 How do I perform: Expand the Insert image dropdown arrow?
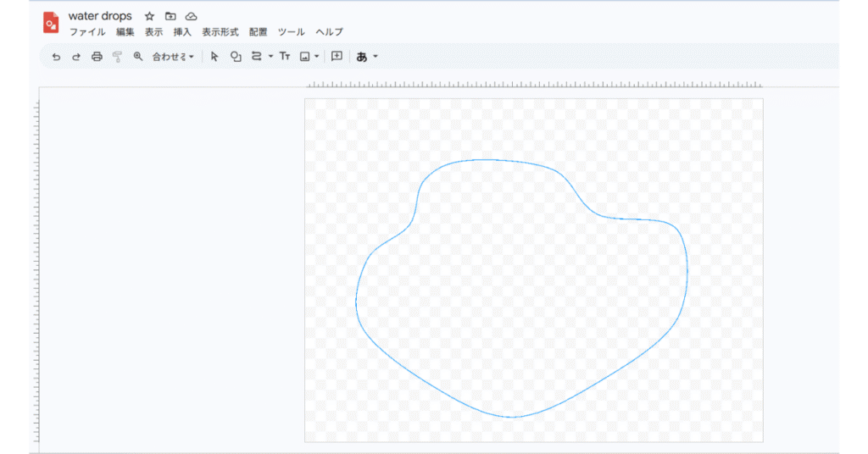coord(317,57)
